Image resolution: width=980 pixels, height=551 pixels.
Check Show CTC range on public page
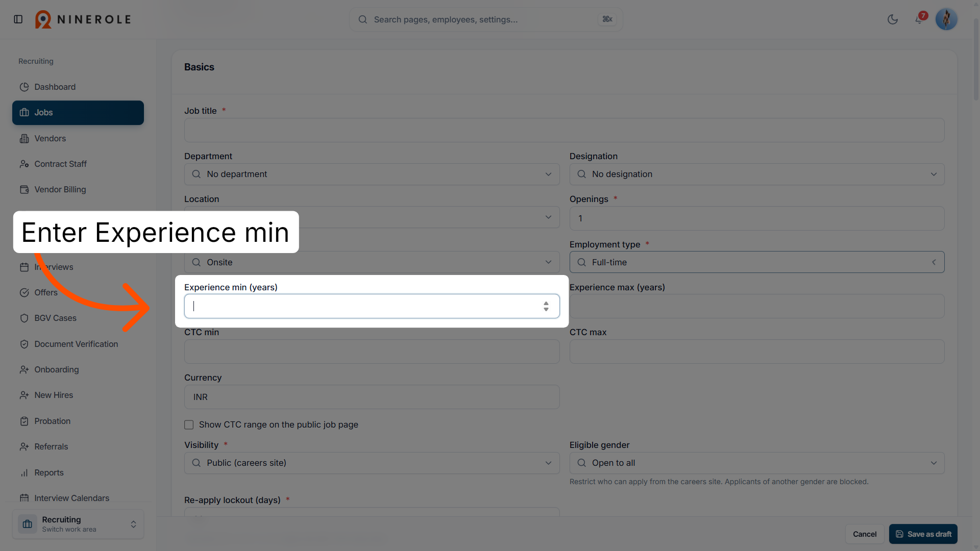click(x=189, y=424)
